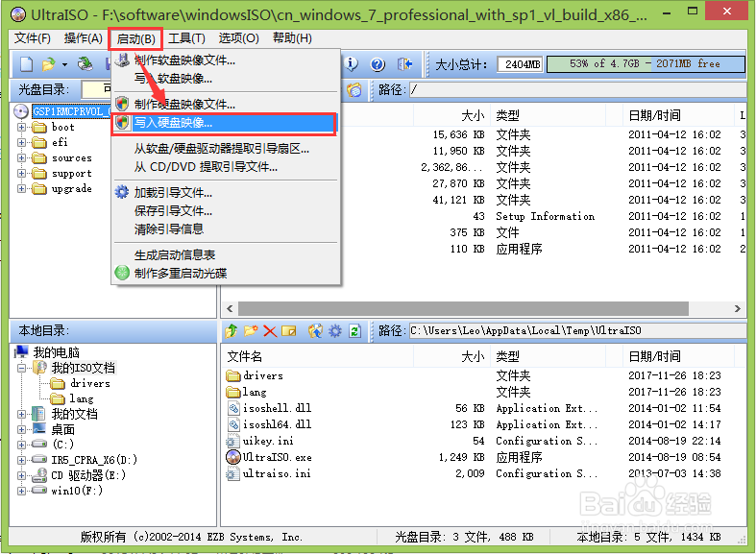This screenshot has height=554, width=756.
Task: Expand the upgrade folder node
Action: [21, 189]
